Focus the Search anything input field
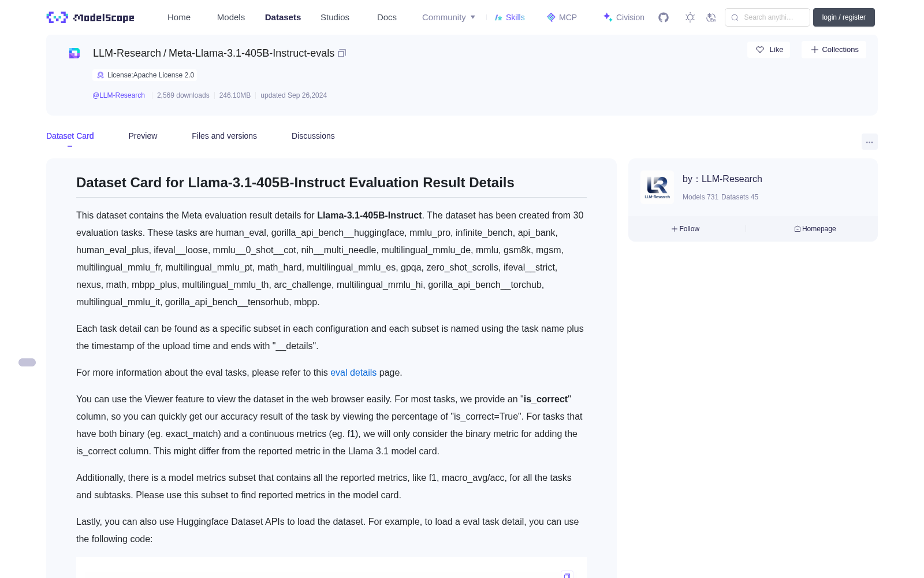Image resolution: width=924 pixels, height=578 pixels. click(767, 17)
